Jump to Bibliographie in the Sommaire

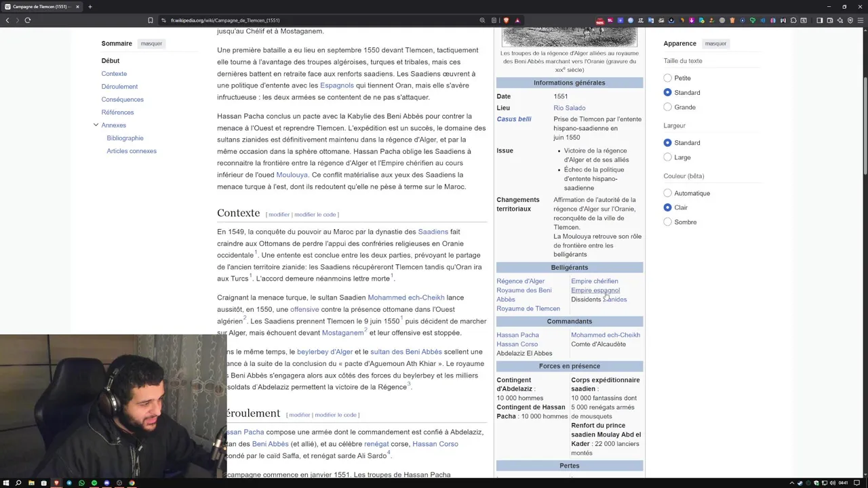pyautogui.click(x=125, y=138)
